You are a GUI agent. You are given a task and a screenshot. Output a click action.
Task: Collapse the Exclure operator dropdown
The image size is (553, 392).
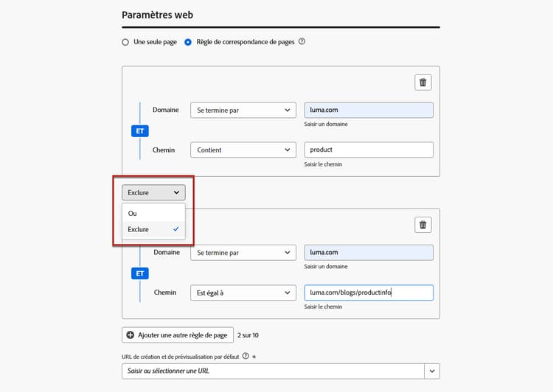[x=153, y=193]
